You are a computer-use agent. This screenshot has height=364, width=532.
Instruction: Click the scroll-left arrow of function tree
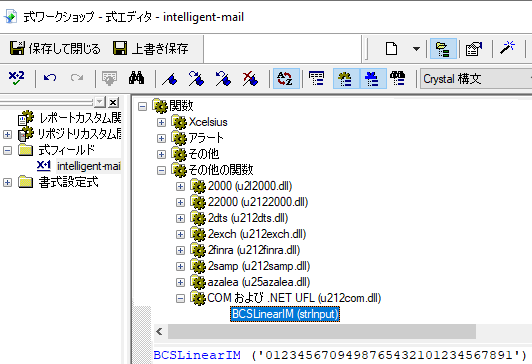pos(159,331)
